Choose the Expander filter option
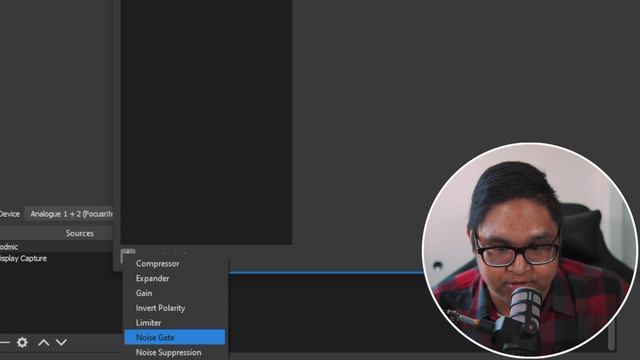 pyautogui.click(x=175, y=278)
